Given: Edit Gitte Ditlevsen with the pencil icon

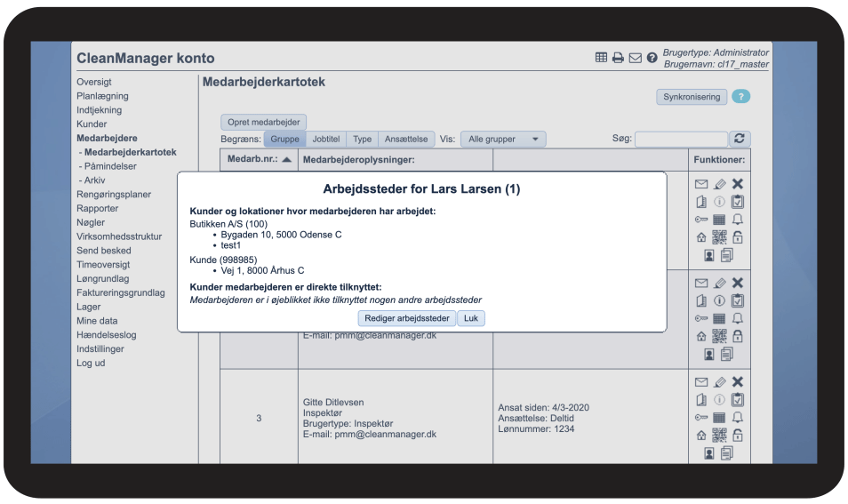Looking at the screenshot, I should 719,382.
